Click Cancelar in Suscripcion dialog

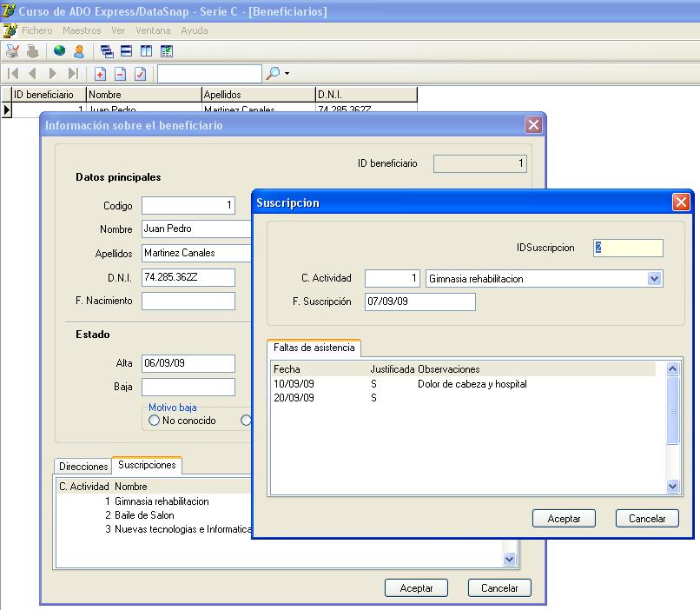pyautogui.click(x=646, y=518)
